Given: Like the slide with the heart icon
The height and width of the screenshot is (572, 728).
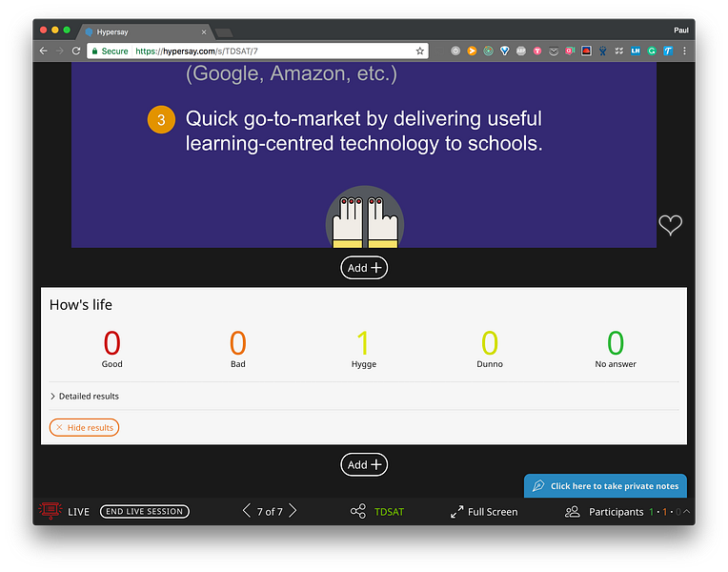Looking at the screenshot, I should 671,225.
